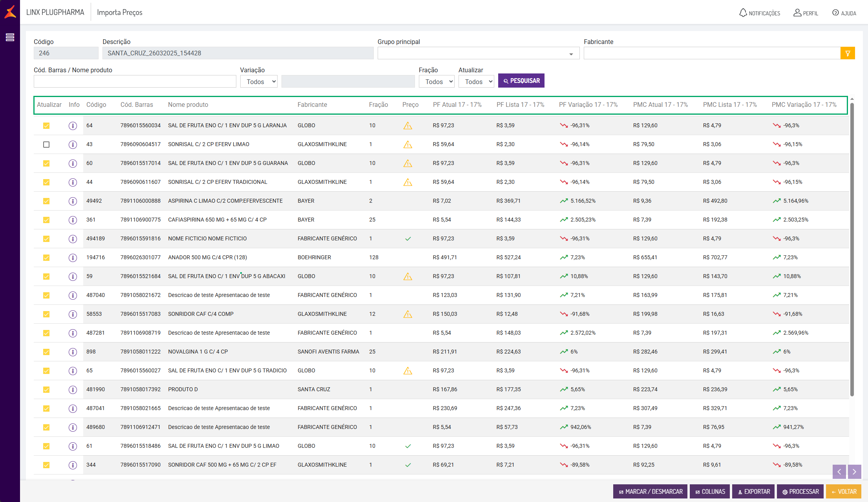Image resolution: width=868 pixels, height=502 pixels.
Task: Click the Linx logo icon
Action: coord(10,12)
